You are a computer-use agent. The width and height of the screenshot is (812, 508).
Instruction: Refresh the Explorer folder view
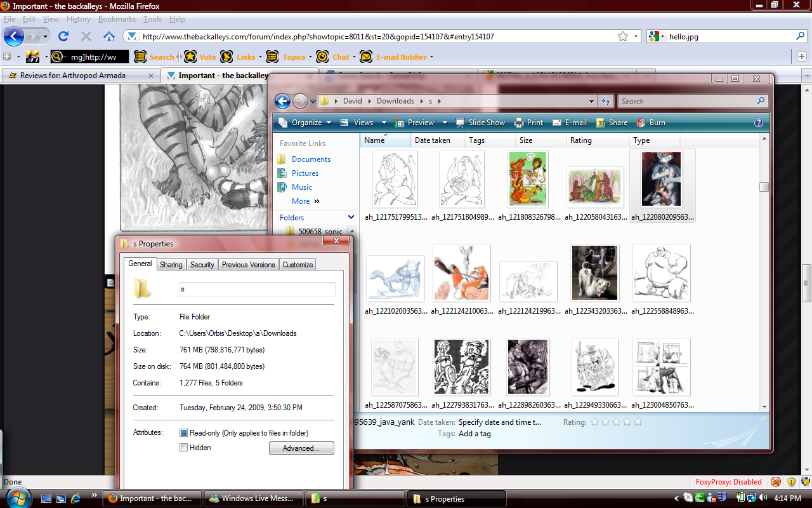606,101
